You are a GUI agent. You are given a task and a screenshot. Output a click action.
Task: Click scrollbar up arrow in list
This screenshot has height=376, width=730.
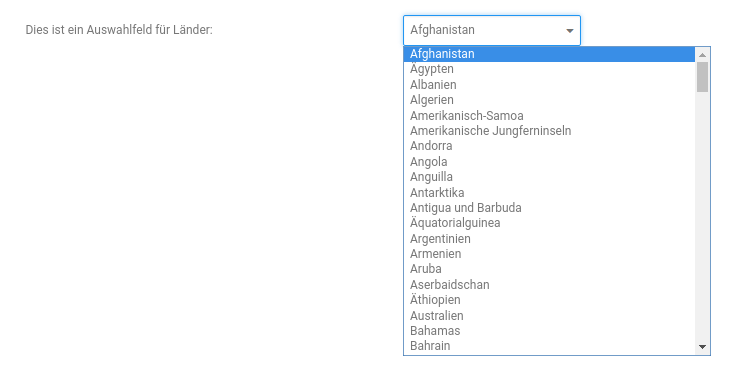point(703,55)
